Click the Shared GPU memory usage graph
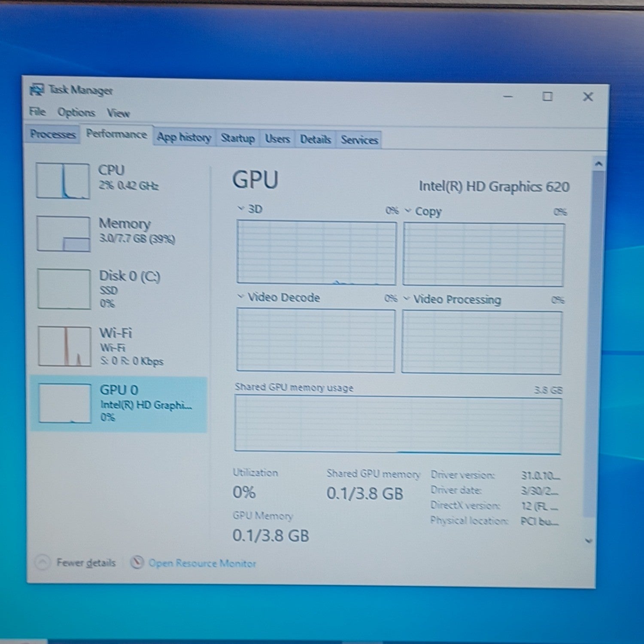The height and width of the screenshot is (644, 644). [398, 425]
